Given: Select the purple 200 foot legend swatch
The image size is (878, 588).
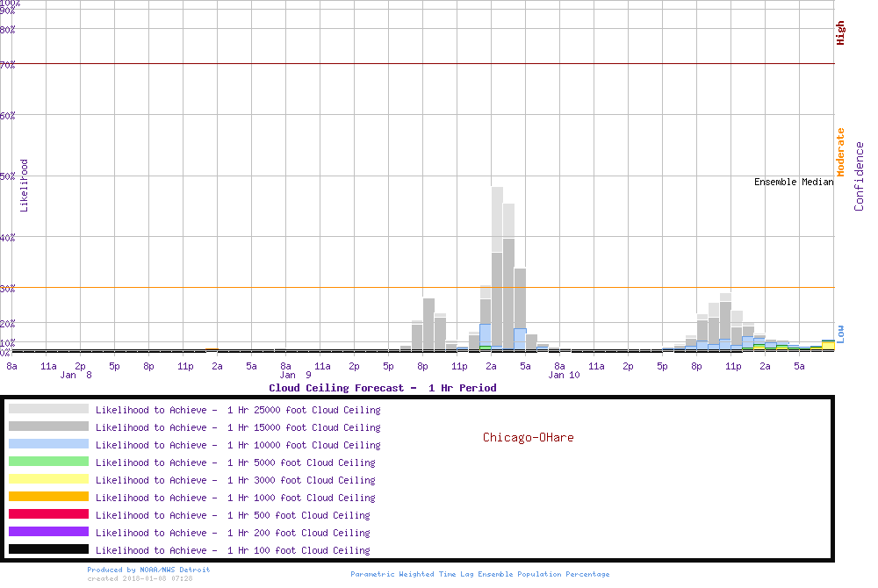Looking at the screenshot, I should click(x=48, y=532).
